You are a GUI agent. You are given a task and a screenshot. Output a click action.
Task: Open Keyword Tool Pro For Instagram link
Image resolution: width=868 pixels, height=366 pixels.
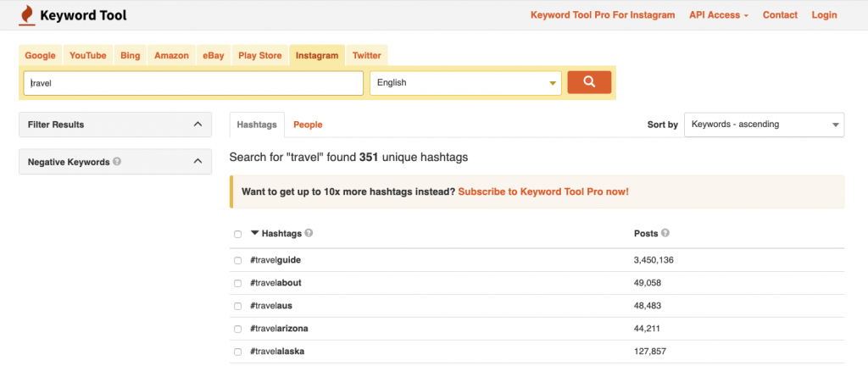[x=603, y=15]
